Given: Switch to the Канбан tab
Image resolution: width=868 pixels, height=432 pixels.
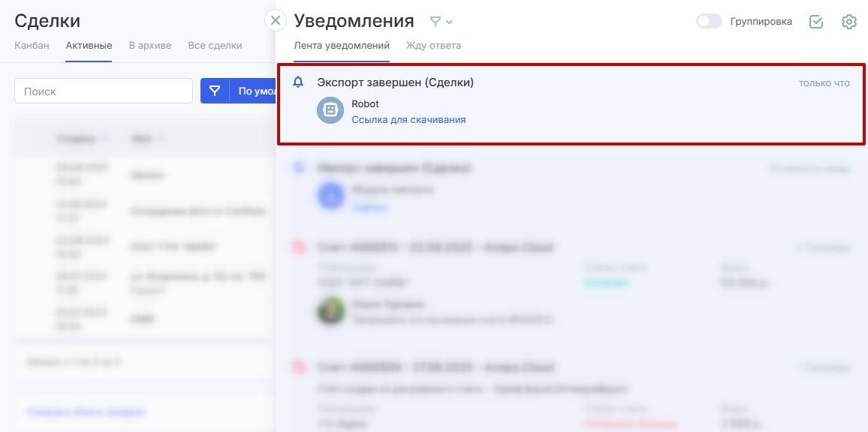Looking at the screenshot, I should click(x=32, y=46).
